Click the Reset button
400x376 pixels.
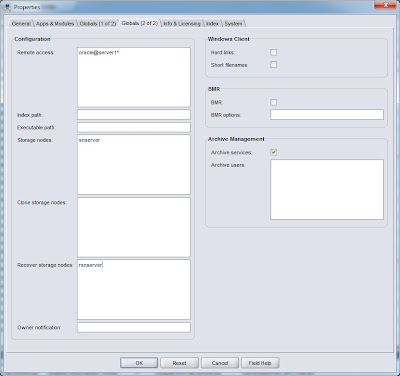tap(179, 363)
